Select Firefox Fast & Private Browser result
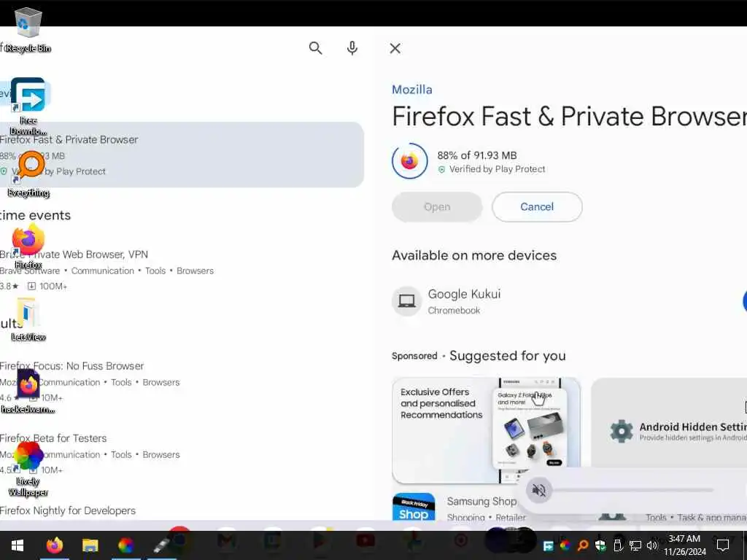The height and width of the screenshot is (560, 747). pyautogui.click(x=181, y=155)
